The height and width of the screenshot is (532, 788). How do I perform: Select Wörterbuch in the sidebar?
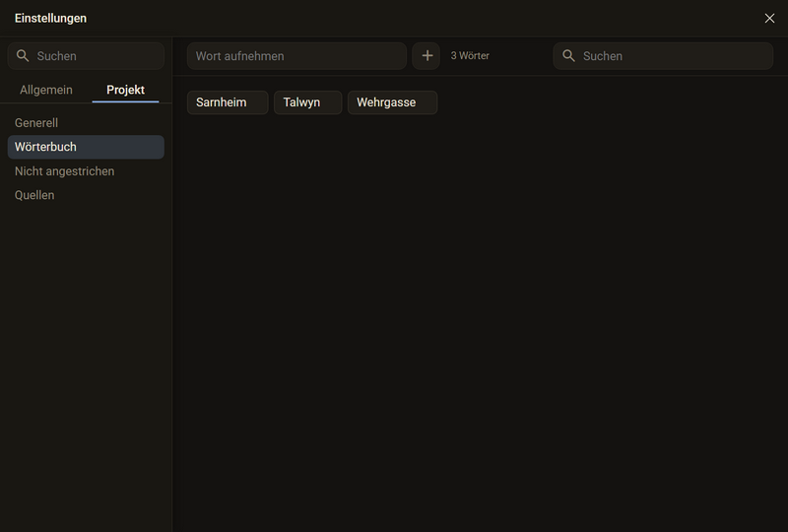point(86,147)
